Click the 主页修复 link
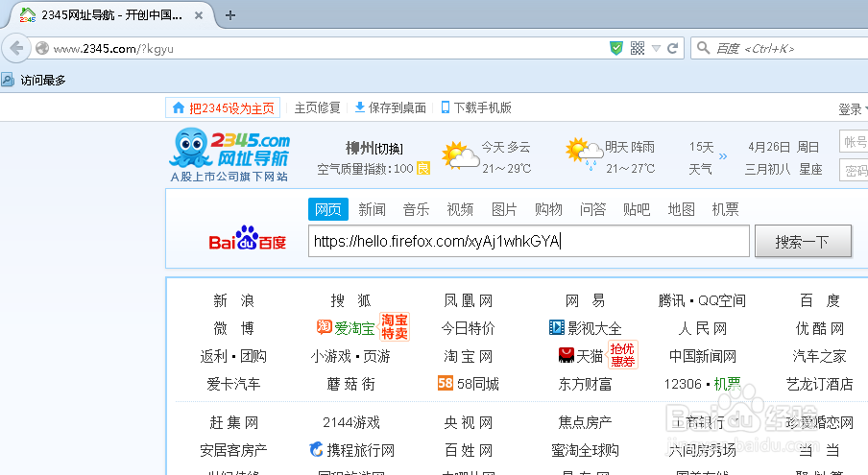The height and width of the screenshot is (475, 868). 317,107
